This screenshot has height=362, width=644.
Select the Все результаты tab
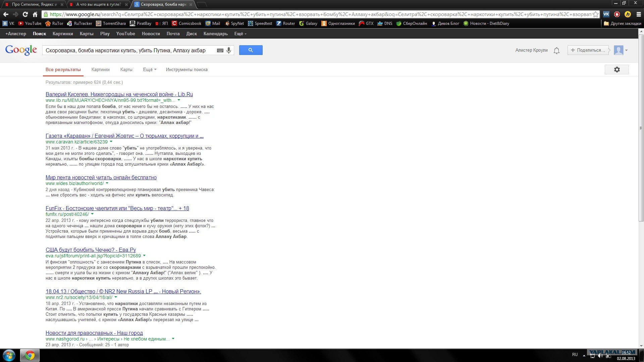63,70
